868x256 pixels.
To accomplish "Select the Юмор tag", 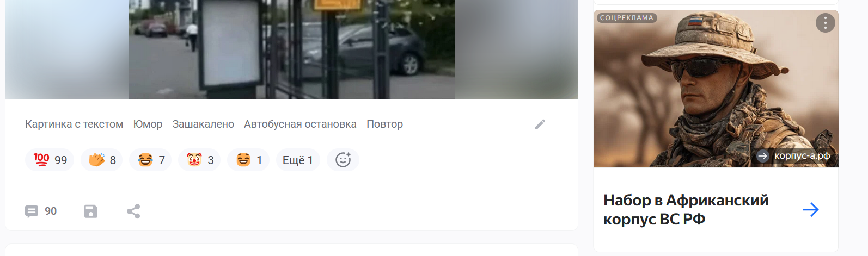I will tap(148, 124).
